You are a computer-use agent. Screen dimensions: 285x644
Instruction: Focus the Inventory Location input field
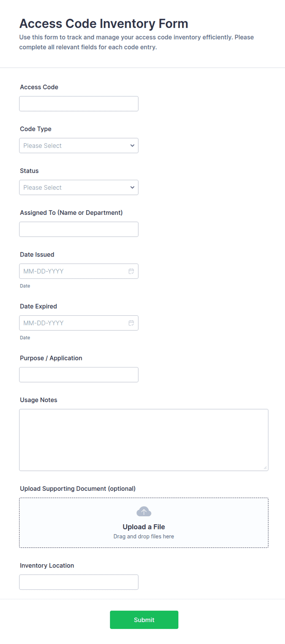pyautogui.click(x=79, y=582)
